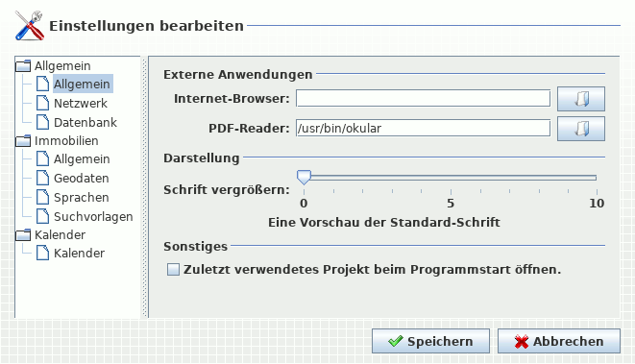Screen dimensions: 635x364
Task: Open the Kalender child settings entry
Action: click(79, 253)
